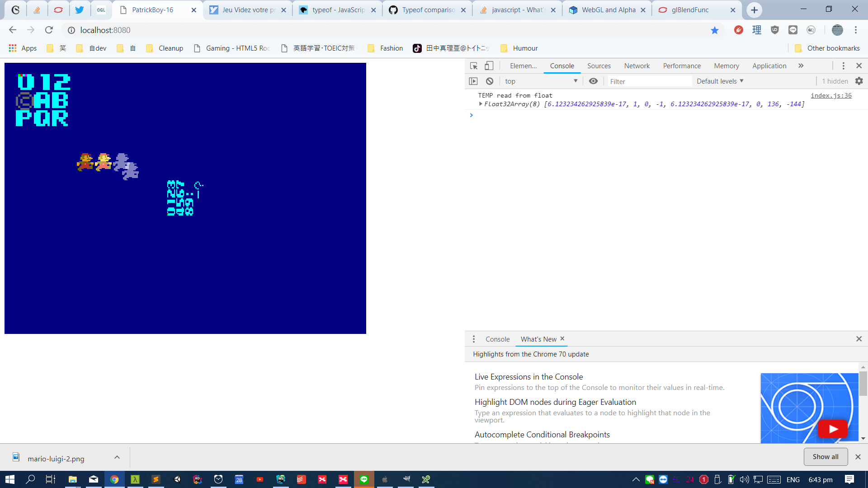Screen dimensions: 868x488
Task: Open console settings gear icon
Action: coord(859,81)
